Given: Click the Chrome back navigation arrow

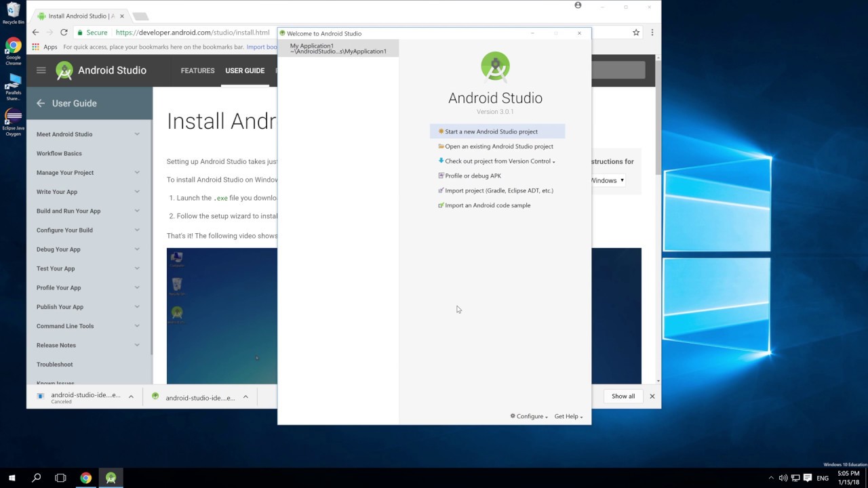Looking at the screenshot, I should coord(35,32).
